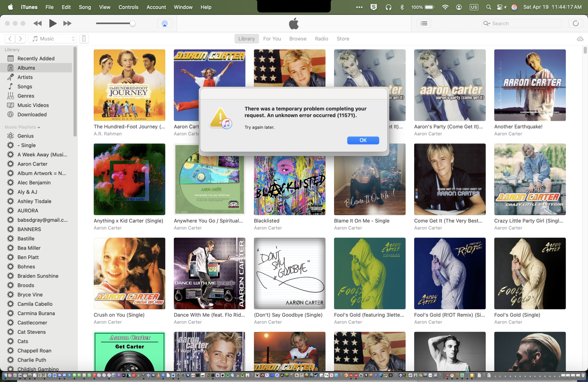The width and height of the screenshot is (588, 382).
Task: Open the AirPlay output icon
Action: click(165, 24)
